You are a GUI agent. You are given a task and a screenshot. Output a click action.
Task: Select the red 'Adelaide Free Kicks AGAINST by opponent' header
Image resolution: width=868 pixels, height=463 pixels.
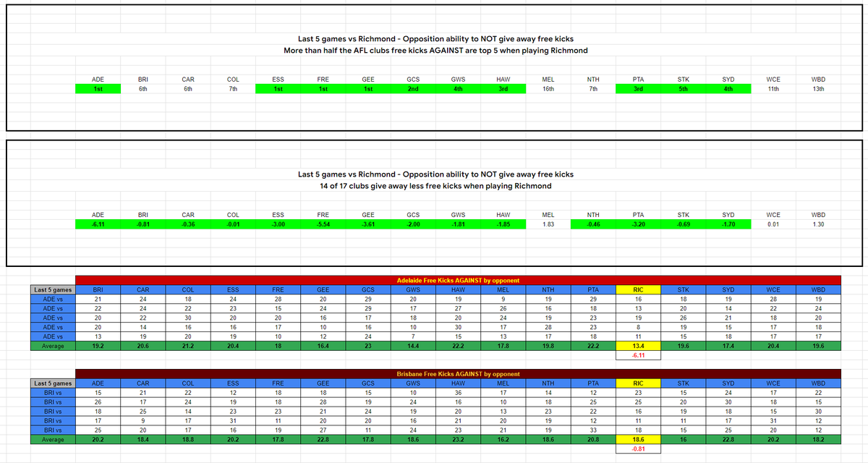(x=458, y=279)
